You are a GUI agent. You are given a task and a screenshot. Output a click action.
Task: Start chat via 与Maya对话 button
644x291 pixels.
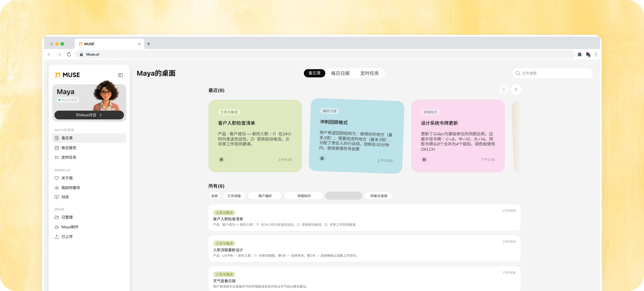89,115
